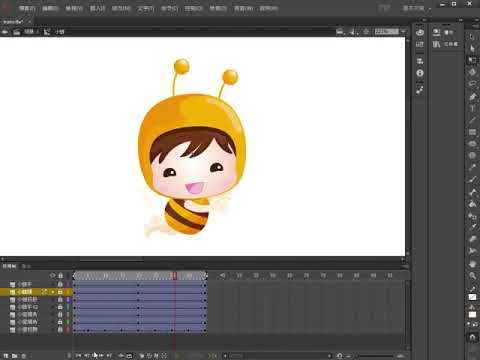Image resolution: width=480 pixels, height=360 pixels.
Task: Select the PolyStar tool
Action: [472, 156]
